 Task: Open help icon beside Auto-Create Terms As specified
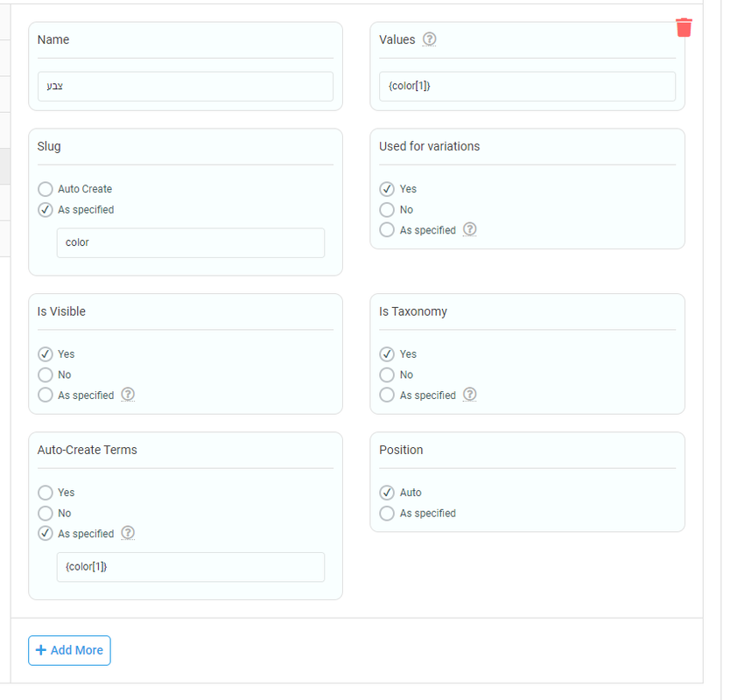[128, 533]
